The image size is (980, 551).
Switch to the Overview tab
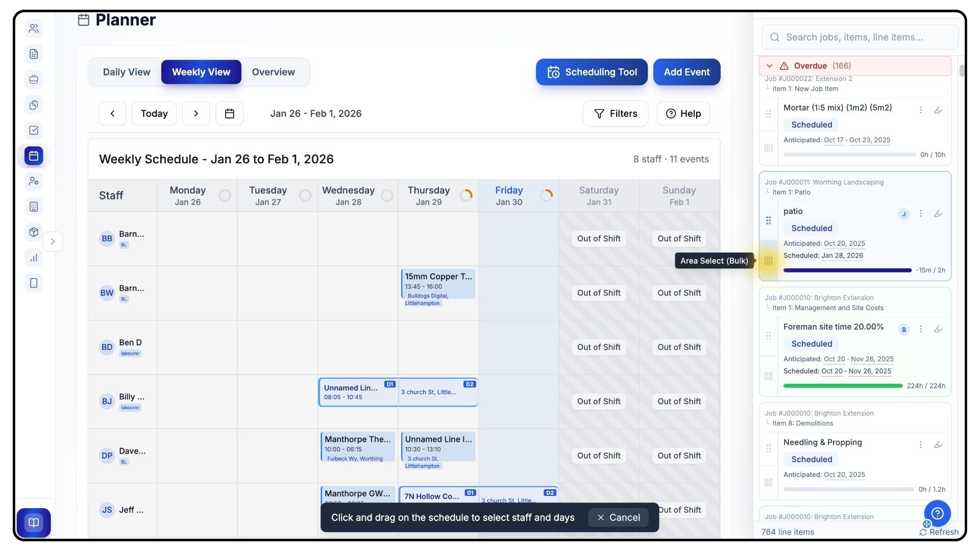pyautogui.click(x=273, y=72)
